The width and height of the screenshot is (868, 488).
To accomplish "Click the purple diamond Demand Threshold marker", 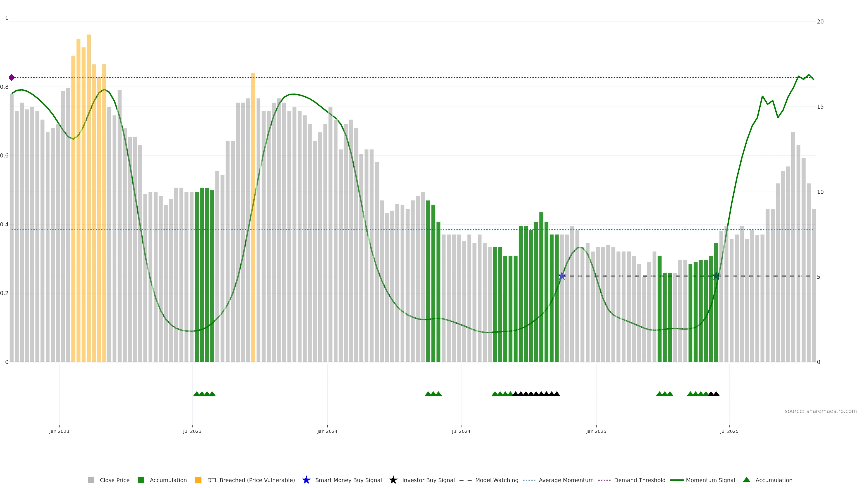I will click(x=12, y=77).
